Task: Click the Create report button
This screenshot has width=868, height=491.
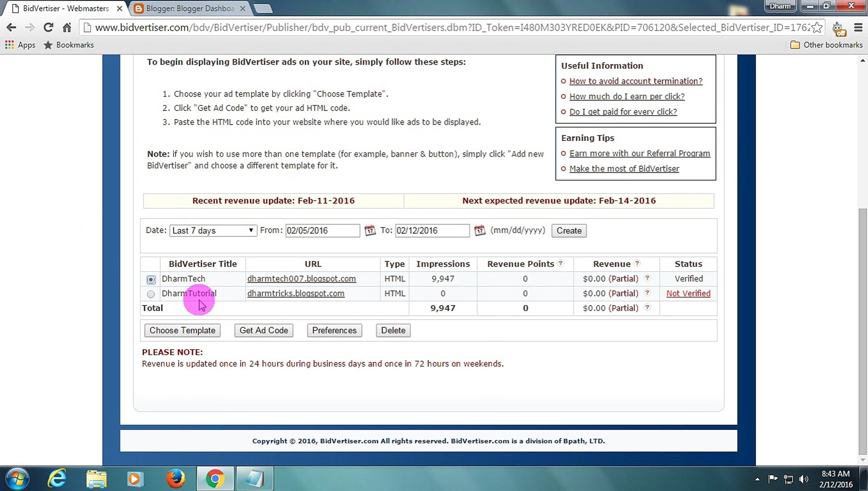Action: pyautogui.click(x=569, y=230)
